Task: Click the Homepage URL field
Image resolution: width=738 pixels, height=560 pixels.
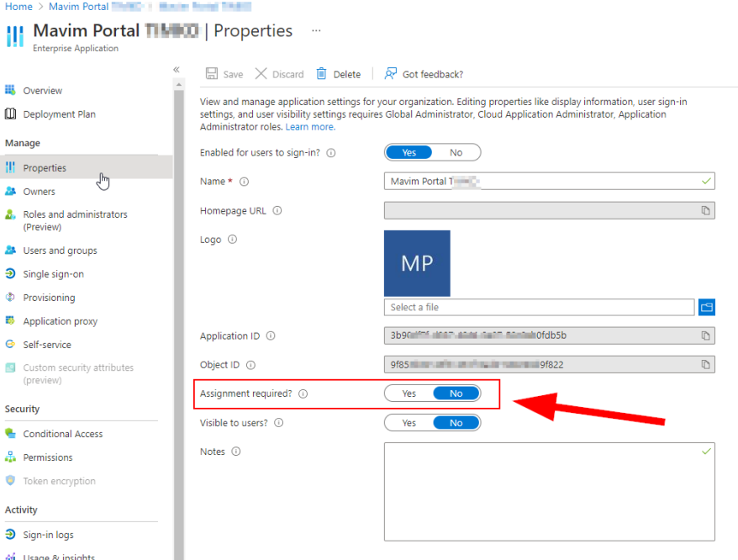Action: tap(549, 210)
